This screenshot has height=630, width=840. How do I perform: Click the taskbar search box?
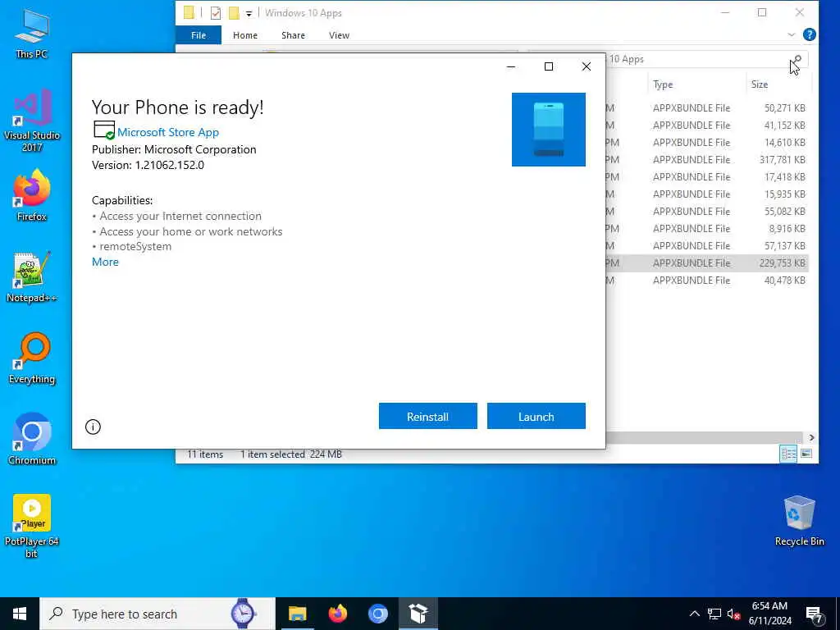(x=157, y=614)
